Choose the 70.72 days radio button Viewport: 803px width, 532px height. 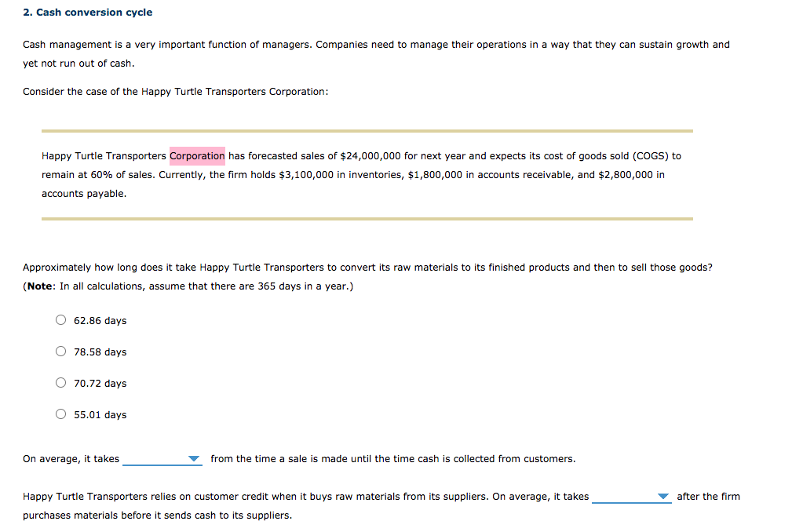tap(60, 382)
